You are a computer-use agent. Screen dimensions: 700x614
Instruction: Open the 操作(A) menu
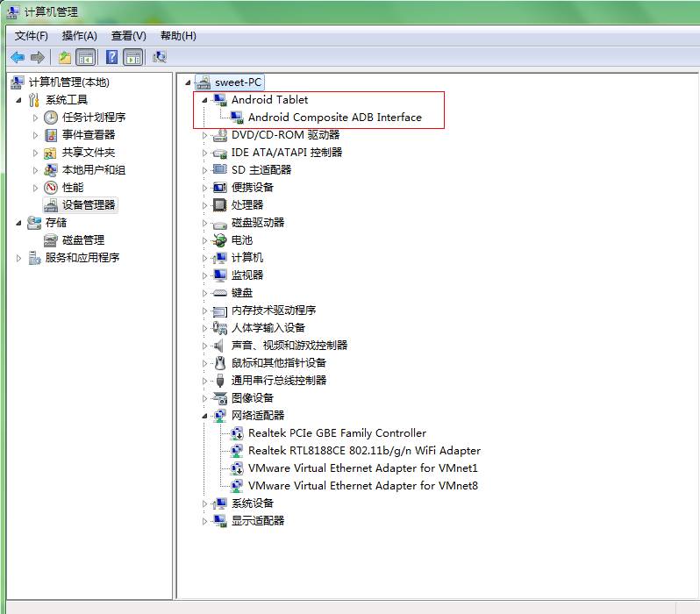tap(79, 36)
